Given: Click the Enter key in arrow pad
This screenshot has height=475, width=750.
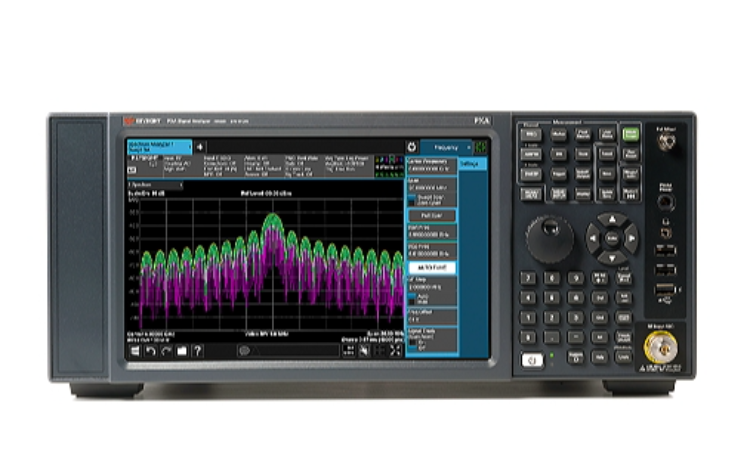Looking at the screenshot, I should 612,238.
